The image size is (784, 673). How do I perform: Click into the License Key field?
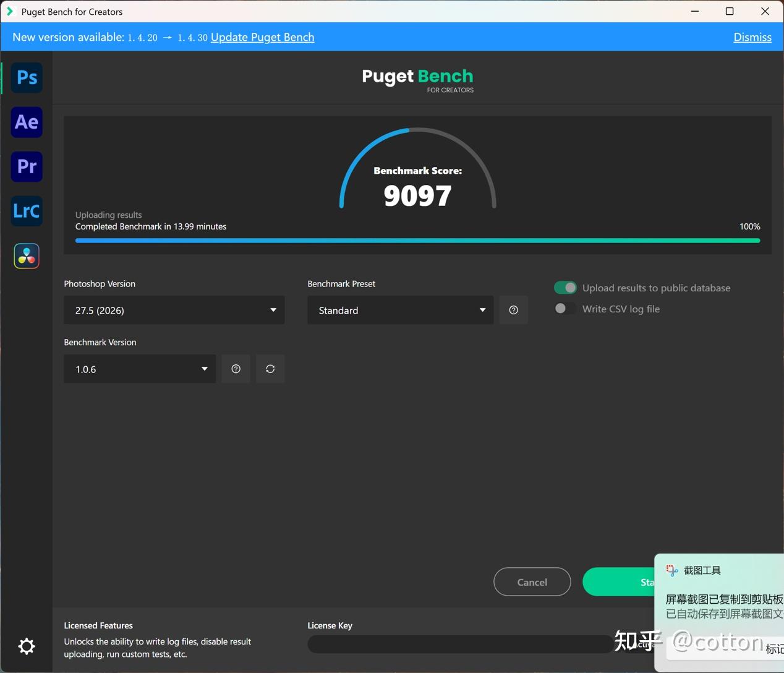461,644
